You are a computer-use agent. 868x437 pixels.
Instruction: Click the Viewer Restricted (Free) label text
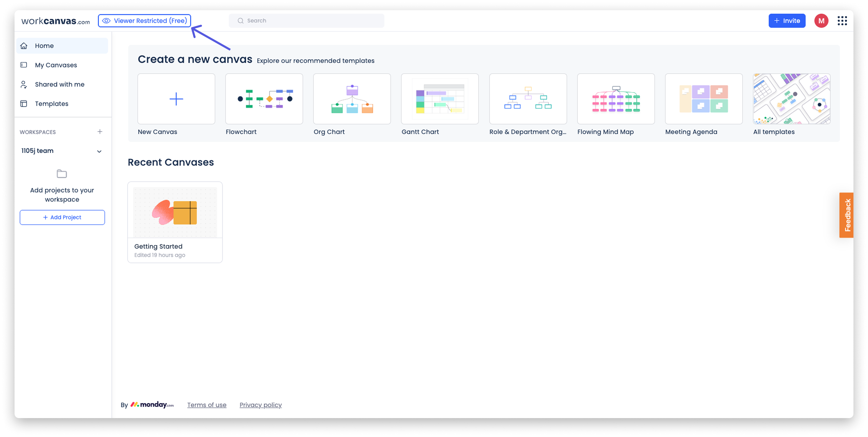tap(150, 21)
